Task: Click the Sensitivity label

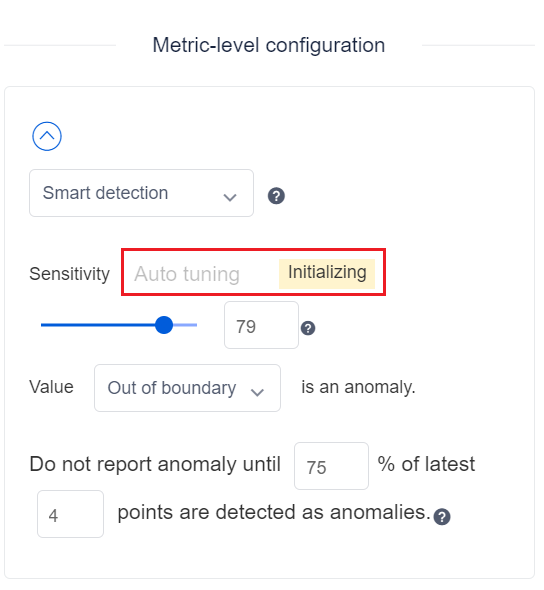Action: [x=70, y=274]
